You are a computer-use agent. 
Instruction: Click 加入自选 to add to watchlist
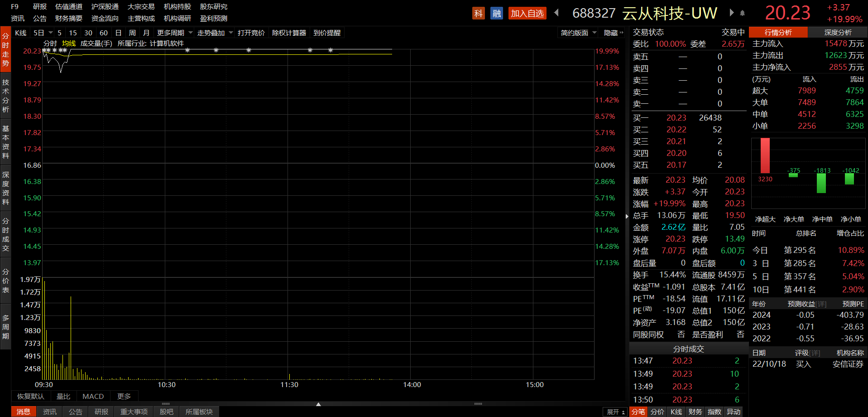pos(528,14)
